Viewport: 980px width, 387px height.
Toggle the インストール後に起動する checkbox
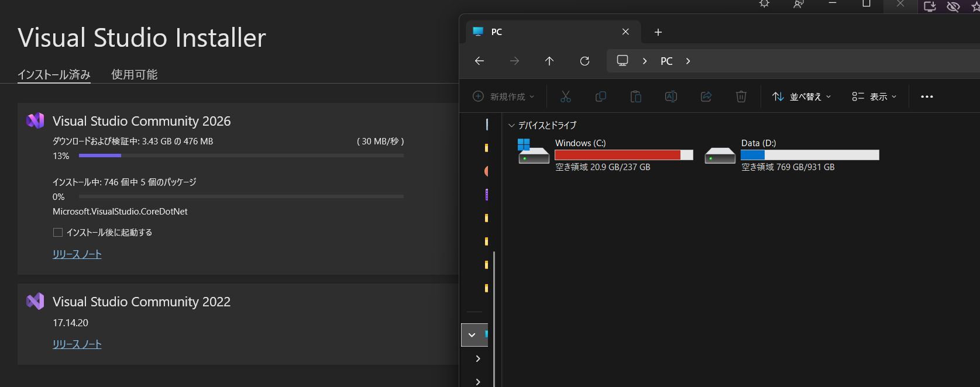(x=58, y=232)
